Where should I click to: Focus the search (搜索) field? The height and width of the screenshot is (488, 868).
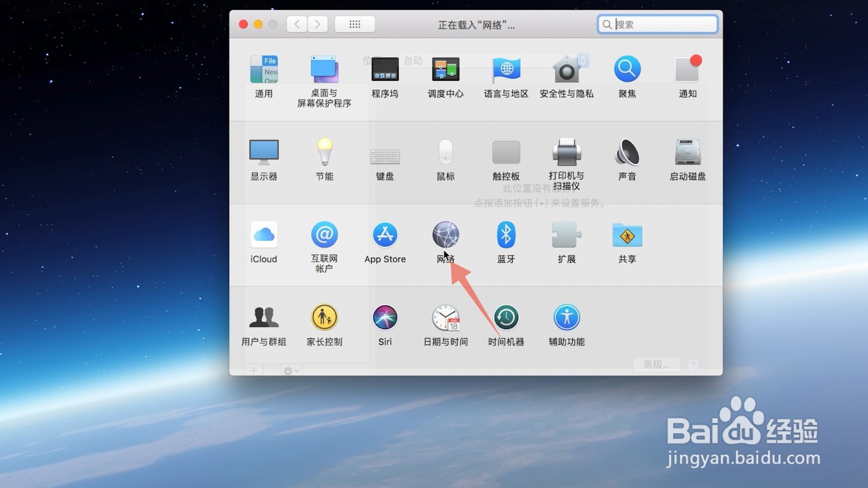(658, 24)
